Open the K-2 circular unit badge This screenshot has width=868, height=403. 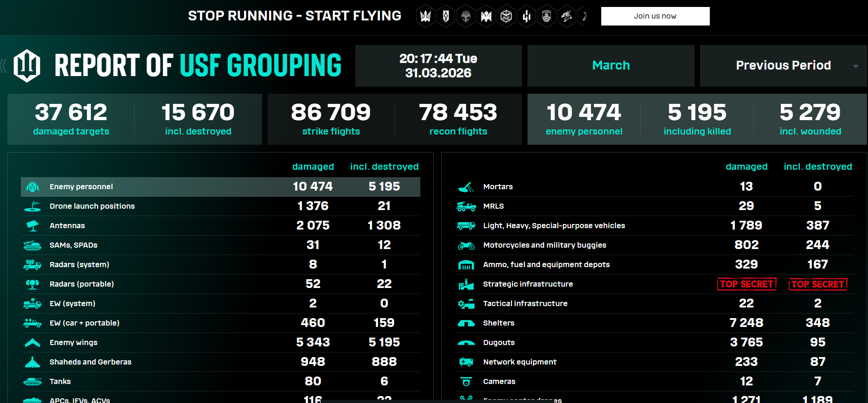point(507,17)
